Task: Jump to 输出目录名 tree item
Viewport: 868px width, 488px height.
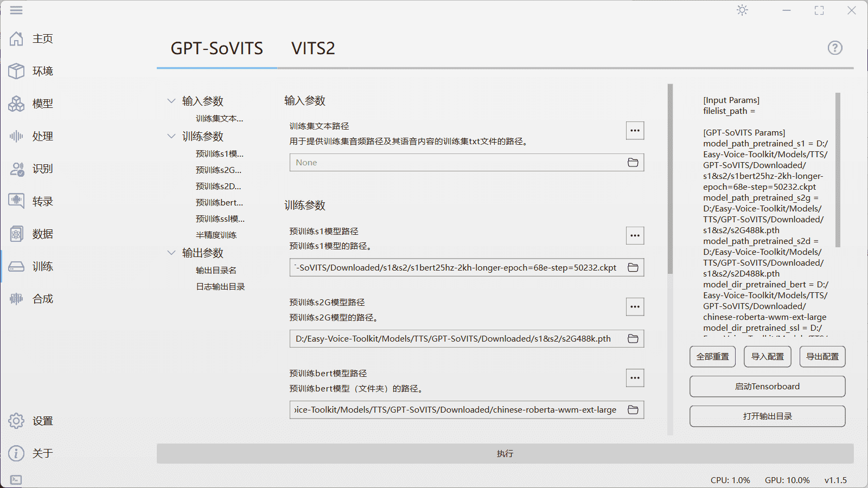Action: 216,270
